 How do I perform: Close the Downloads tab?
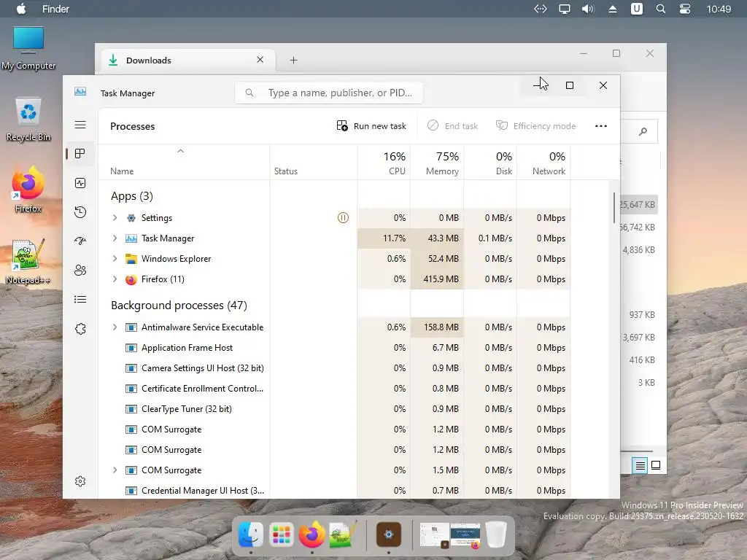(260, 60)
